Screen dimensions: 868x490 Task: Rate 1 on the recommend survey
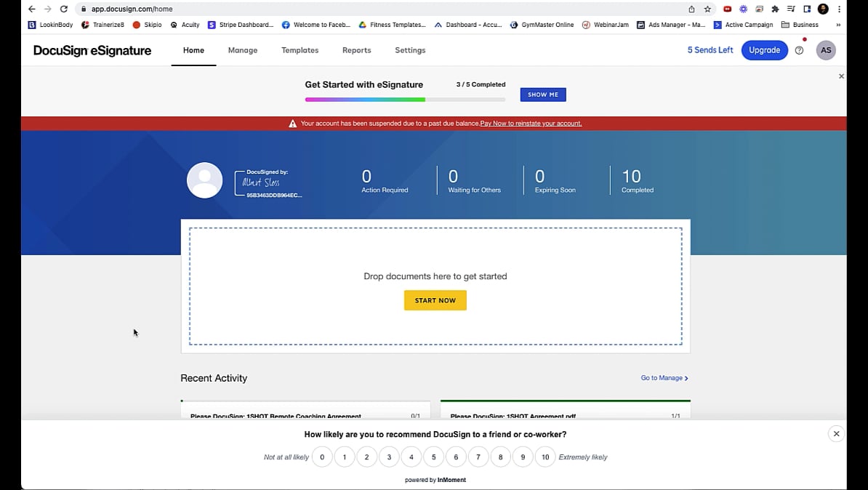[345, 457]
